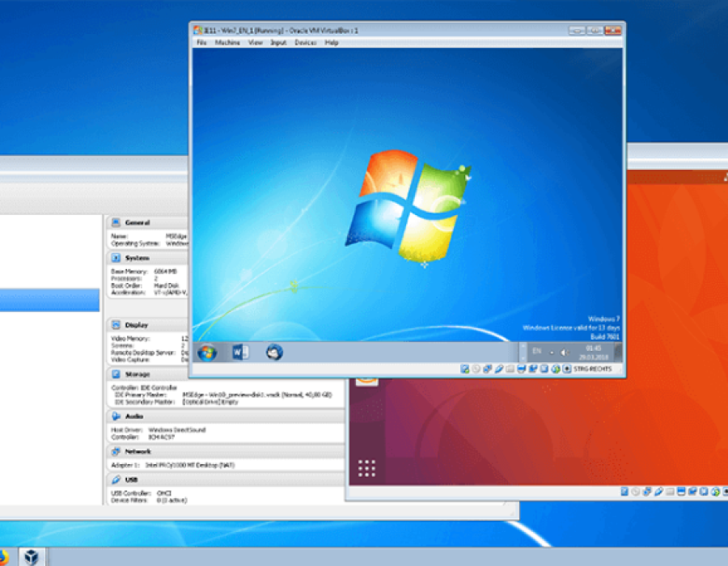The height and width of the screenshot is (566, 728).
Task: Click keyboard capture icon in Win7 VM status bar
Action: click(x=567, y=369)
